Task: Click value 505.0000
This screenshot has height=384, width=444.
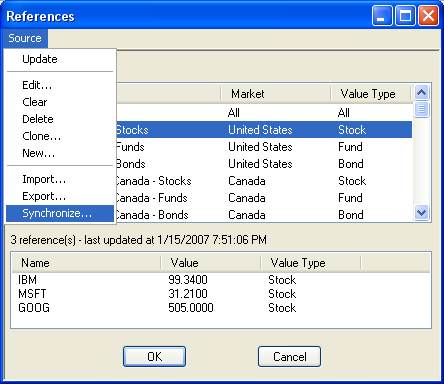Action: click(191, 308)
